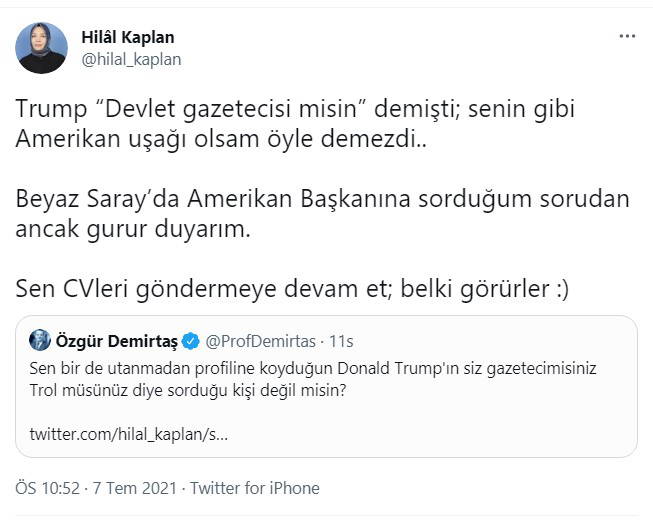The height and width of the screenshot is (526, 653).
Task: Click the paragraph beginning "Beyaz Saray’da Amerikan Başkanına"
Action: coord(323,198)
